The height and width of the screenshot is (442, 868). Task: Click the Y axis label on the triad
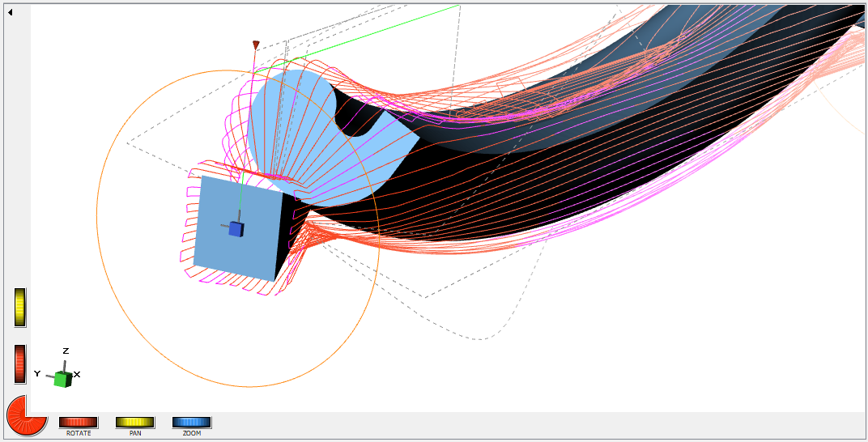[37, 374]
